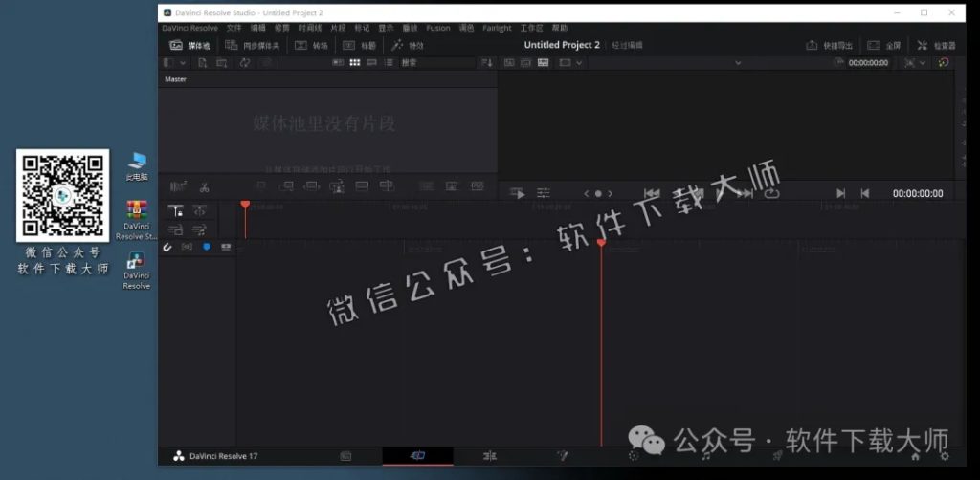980x480 pixels.
Task: Open the 标题 titles panel
Action: pyautogui.click(x=360, y=46)
